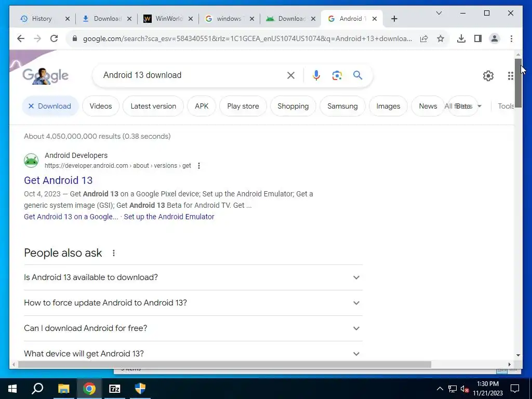
Task: Open volume control in system tray
Action: tap(465, 389)
